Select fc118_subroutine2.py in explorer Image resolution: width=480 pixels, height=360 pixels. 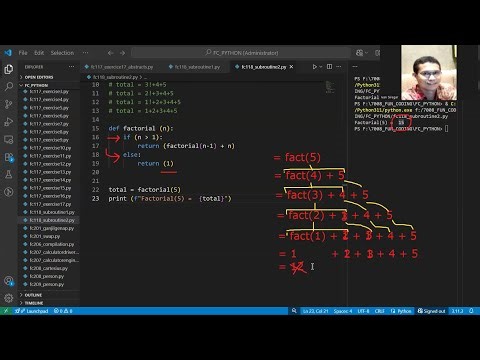[52, 220]
